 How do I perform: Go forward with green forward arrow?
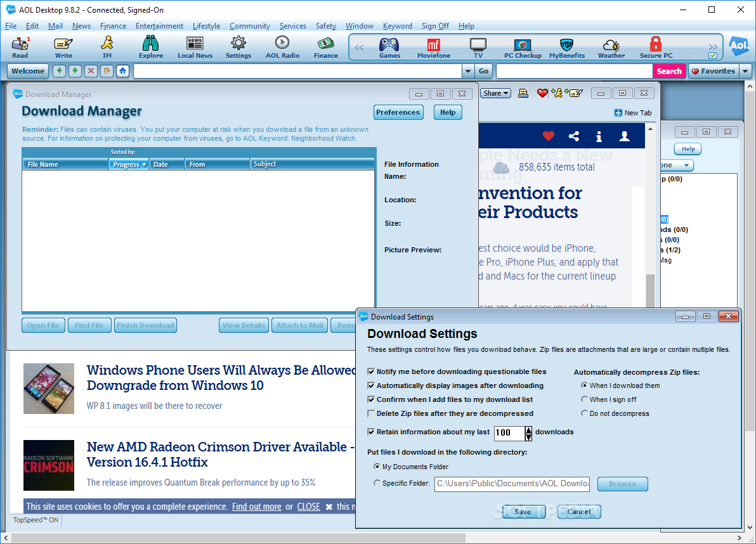click(x=75, y=71)
